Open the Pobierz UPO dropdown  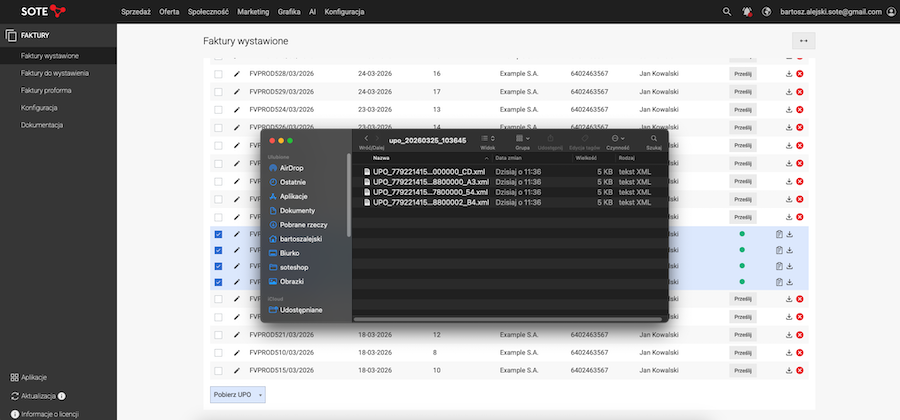coord(238,394)
